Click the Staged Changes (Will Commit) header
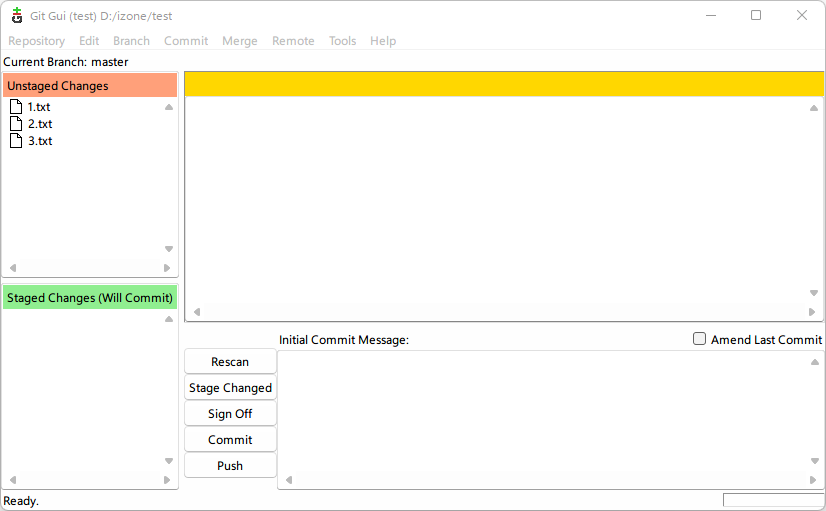This screenshot has width=826, height=511. coord(90,298)
